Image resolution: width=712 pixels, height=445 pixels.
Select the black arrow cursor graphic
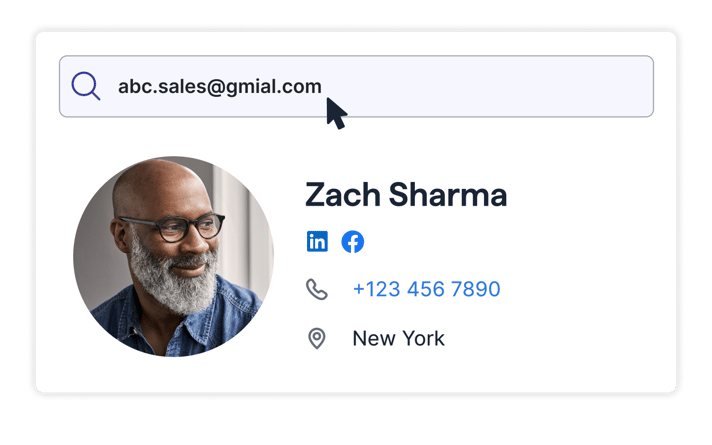(336, 113)
